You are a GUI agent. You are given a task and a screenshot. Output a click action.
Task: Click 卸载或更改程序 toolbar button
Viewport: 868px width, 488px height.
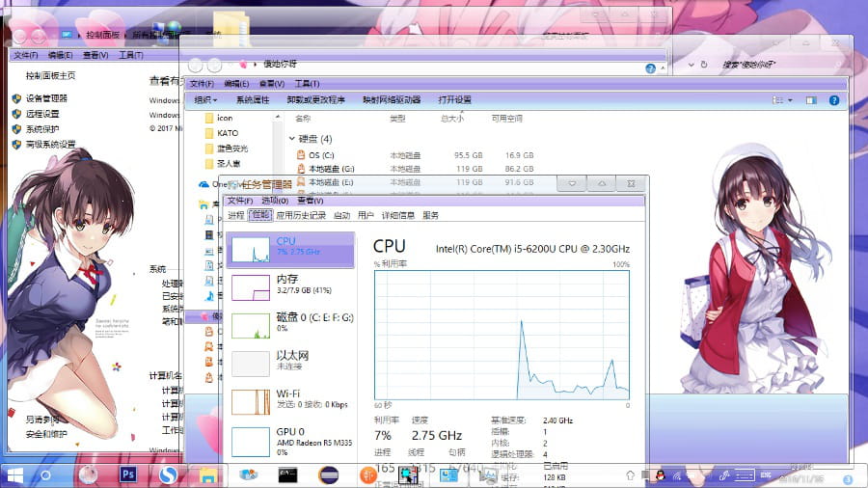point(315,100)
